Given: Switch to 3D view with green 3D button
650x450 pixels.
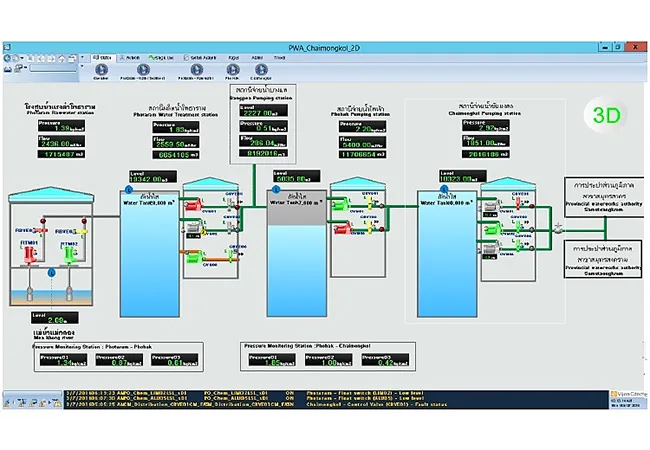Looking at the screenshot, I should pyautogui.click(x=606, y=115).
